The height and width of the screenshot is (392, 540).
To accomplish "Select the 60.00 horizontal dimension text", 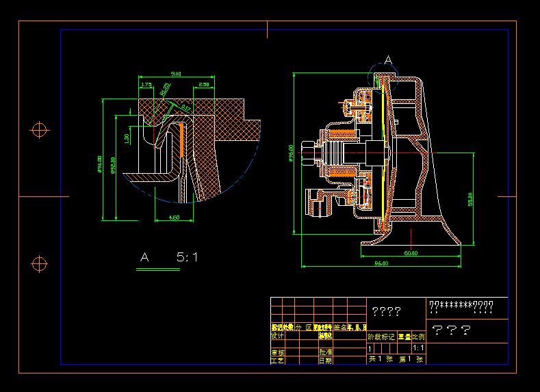I will 411,253.
